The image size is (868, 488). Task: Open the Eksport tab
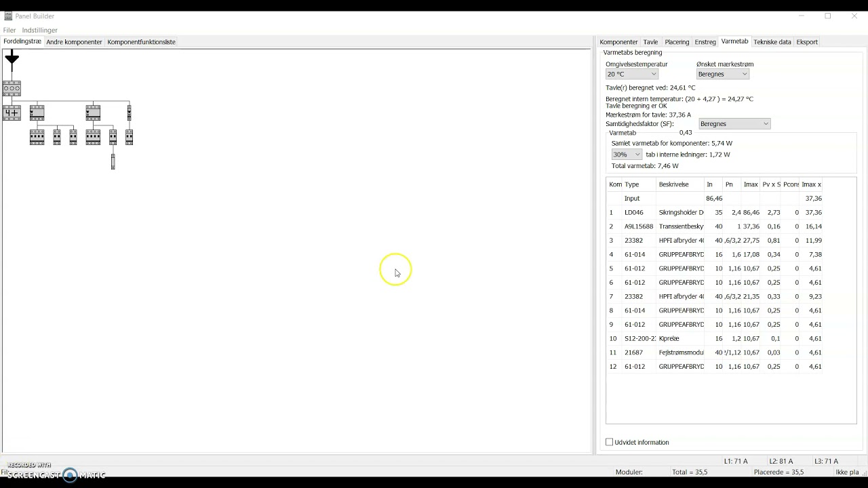click(x=807, y=42)
